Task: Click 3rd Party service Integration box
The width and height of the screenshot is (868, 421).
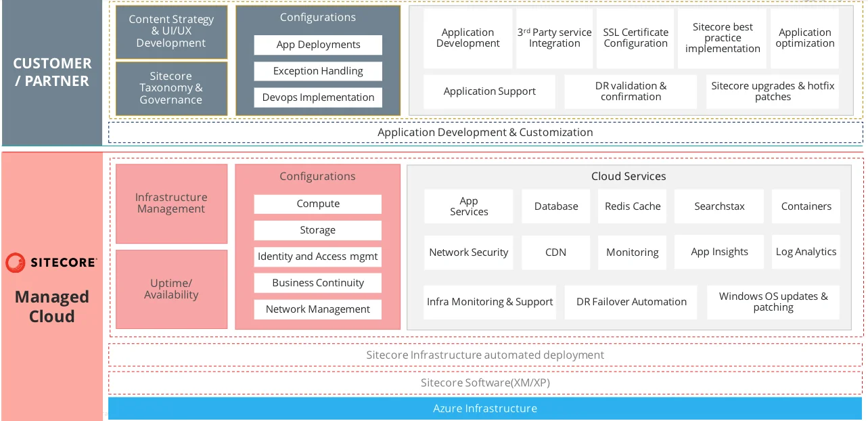Action: point(555,38)
